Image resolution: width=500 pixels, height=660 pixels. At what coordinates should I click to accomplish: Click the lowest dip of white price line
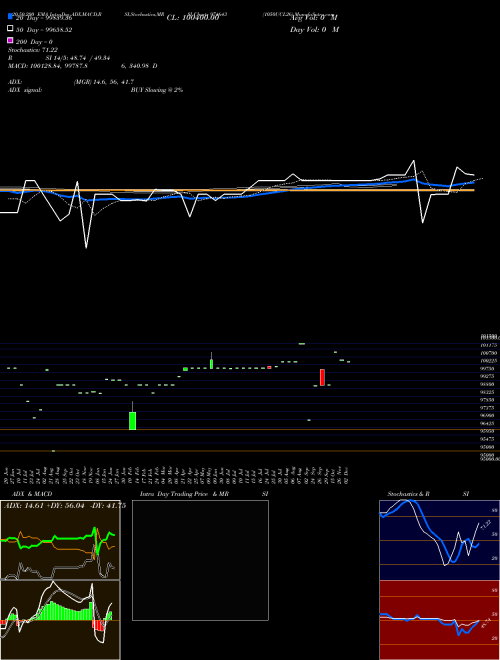tap(86, 248)
